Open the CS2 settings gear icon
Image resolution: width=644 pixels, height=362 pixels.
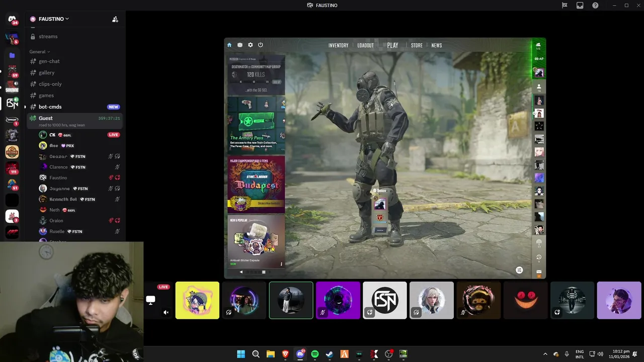(250, 45)
